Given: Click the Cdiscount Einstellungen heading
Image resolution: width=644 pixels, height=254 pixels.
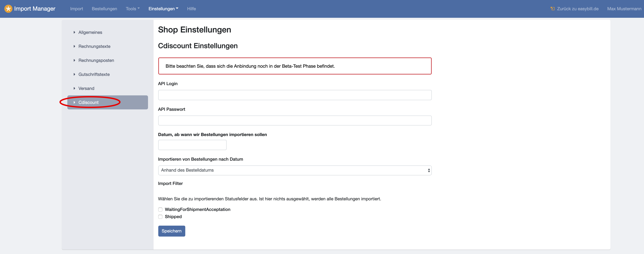Looking at the screenshot, I should coord(198,46).
